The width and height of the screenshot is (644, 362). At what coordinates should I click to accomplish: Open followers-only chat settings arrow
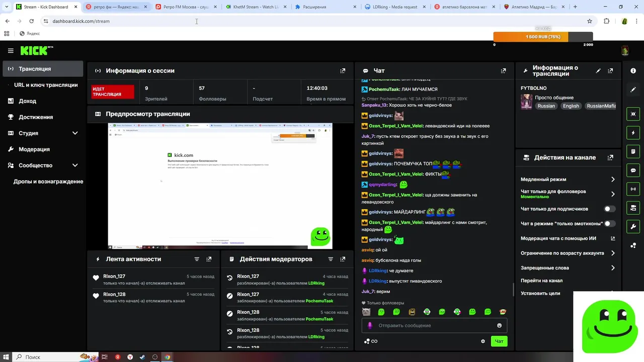[x=613, y=194]
